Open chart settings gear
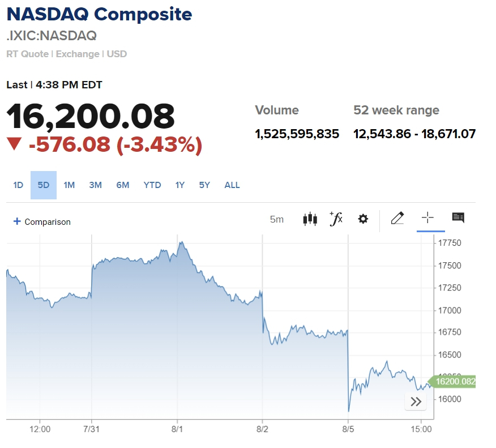This screenshot has height=448, width=496. [x=363, y=219]
